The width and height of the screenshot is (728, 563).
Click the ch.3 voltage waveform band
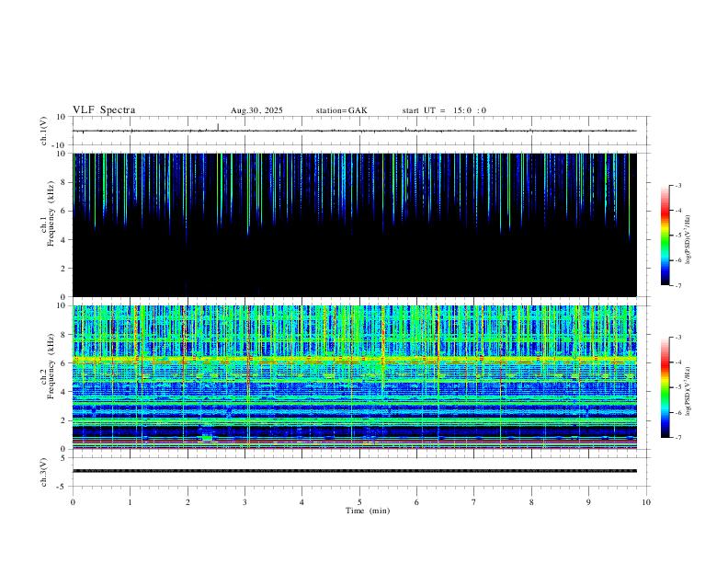pyautogui.click(x=355, y=471)
